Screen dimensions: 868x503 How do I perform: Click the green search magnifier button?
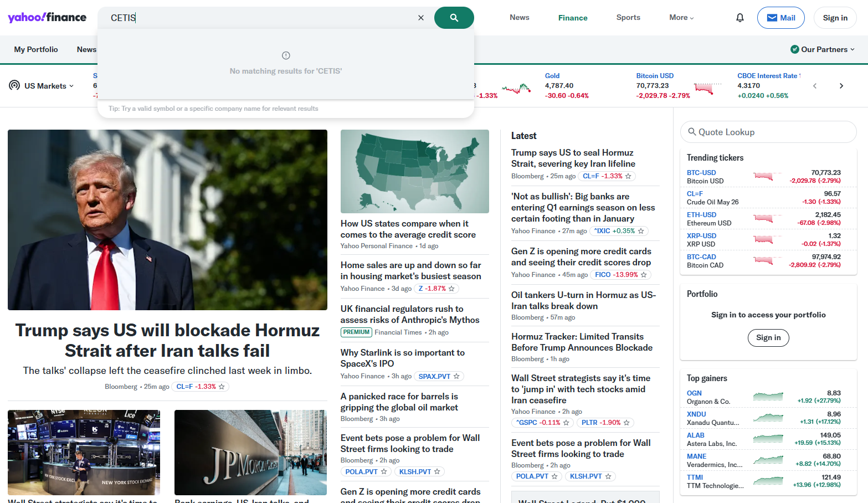click(454, 17)
